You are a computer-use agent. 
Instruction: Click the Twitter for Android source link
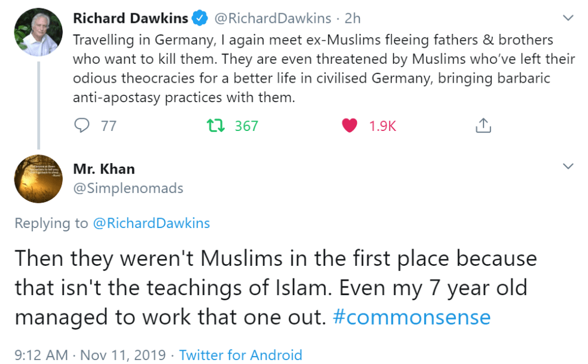click(x=240, y=355)
